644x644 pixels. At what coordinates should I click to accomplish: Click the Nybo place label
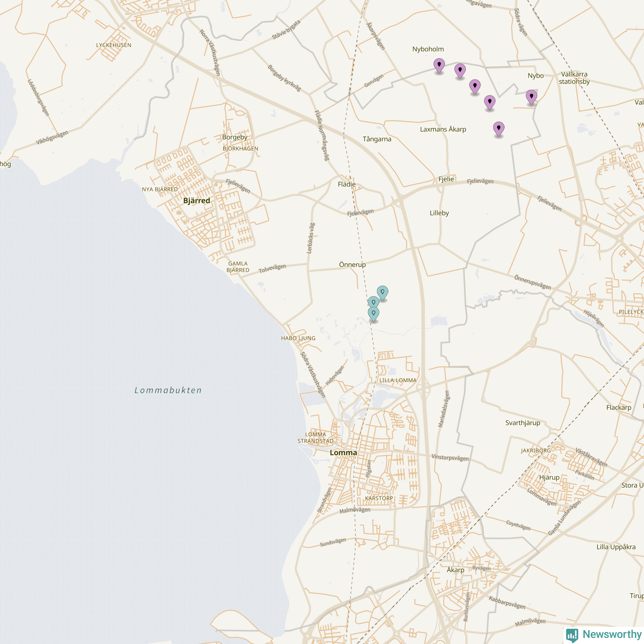pos(536,76)
